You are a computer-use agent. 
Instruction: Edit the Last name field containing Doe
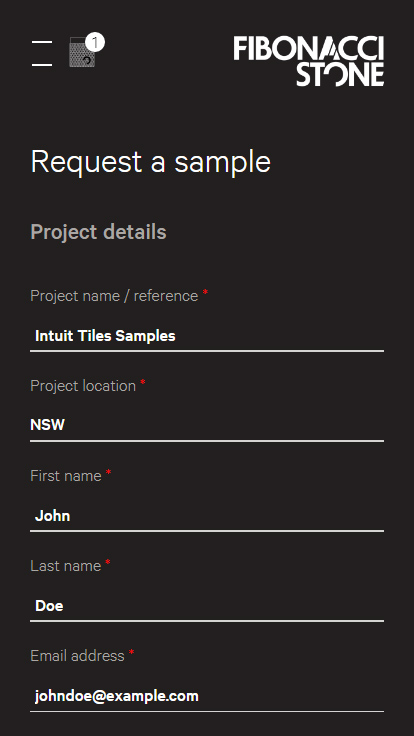207,606
